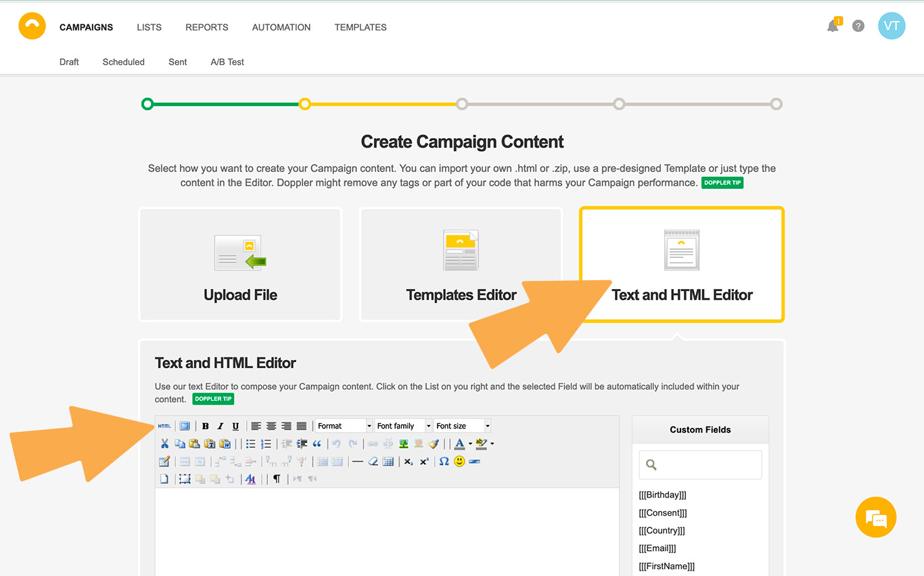Click Paste as plain text icon
Image resolution: width=924 pixels, height=576 pixels.
[x=210, y=444]
